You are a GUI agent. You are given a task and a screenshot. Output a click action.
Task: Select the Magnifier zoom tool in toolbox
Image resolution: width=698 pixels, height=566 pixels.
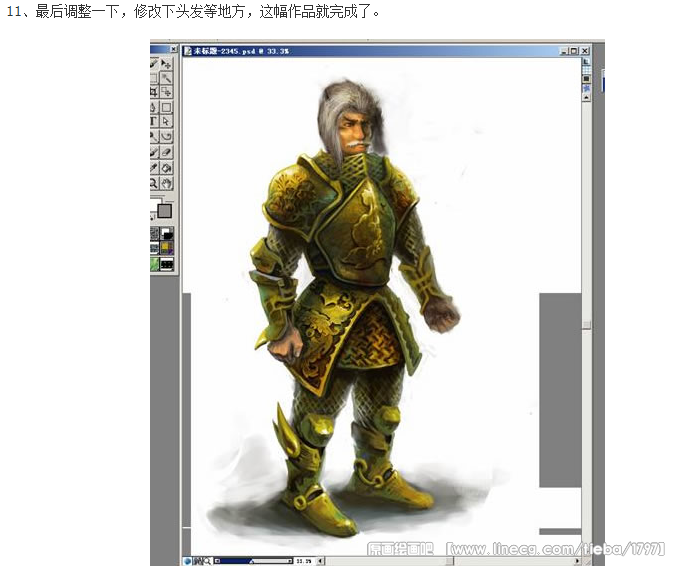(x=154, y=183)
